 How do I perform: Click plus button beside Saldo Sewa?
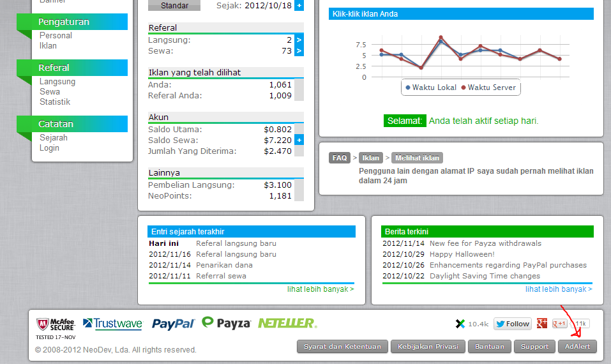click(x=299, y=140)
